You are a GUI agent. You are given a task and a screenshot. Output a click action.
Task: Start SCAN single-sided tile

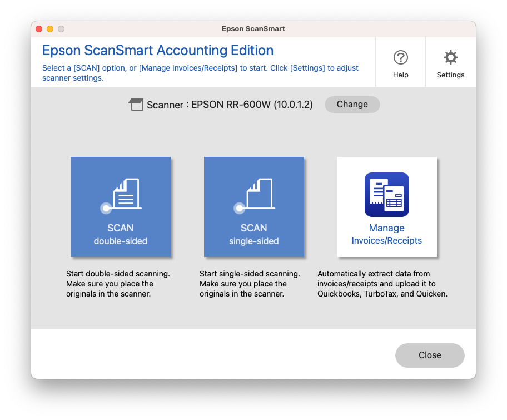click(254, 207)
